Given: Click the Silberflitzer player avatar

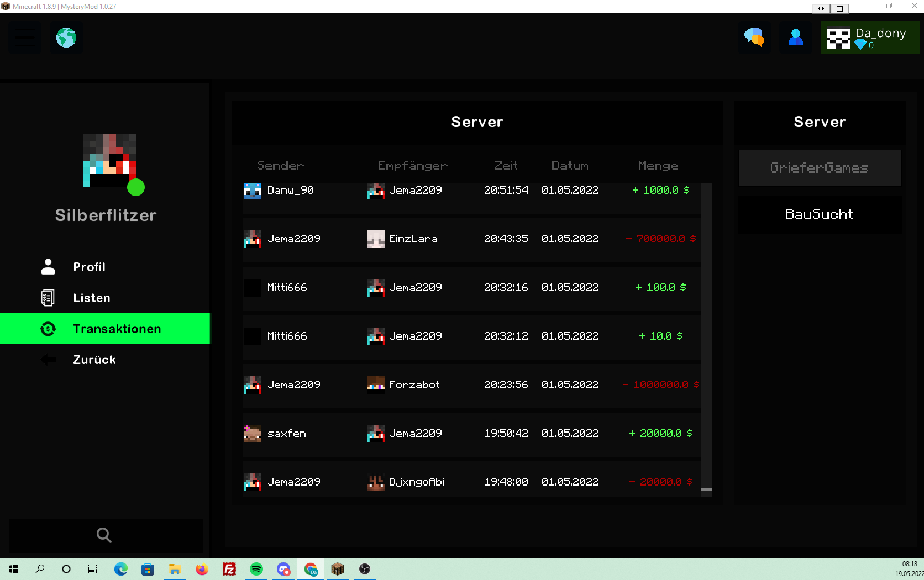Looking at the screenshot, I should coord(109,161).
